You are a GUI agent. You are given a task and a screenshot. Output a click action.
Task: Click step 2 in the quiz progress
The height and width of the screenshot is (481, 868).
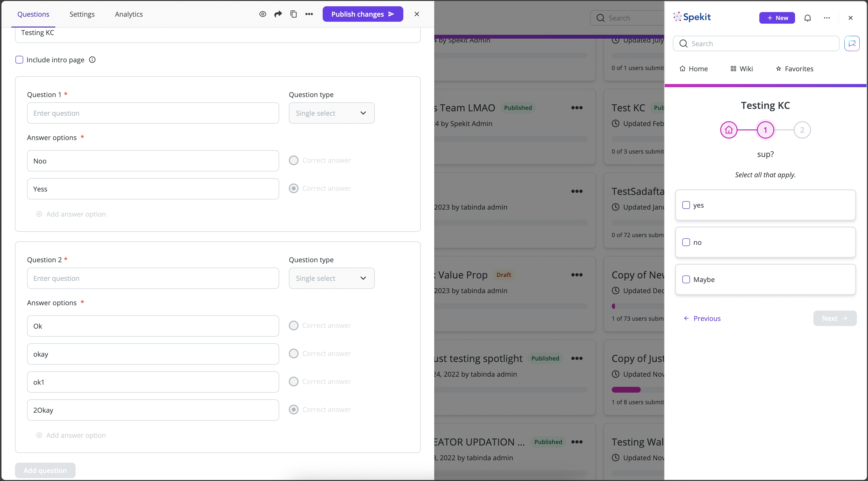click(802, 130)
